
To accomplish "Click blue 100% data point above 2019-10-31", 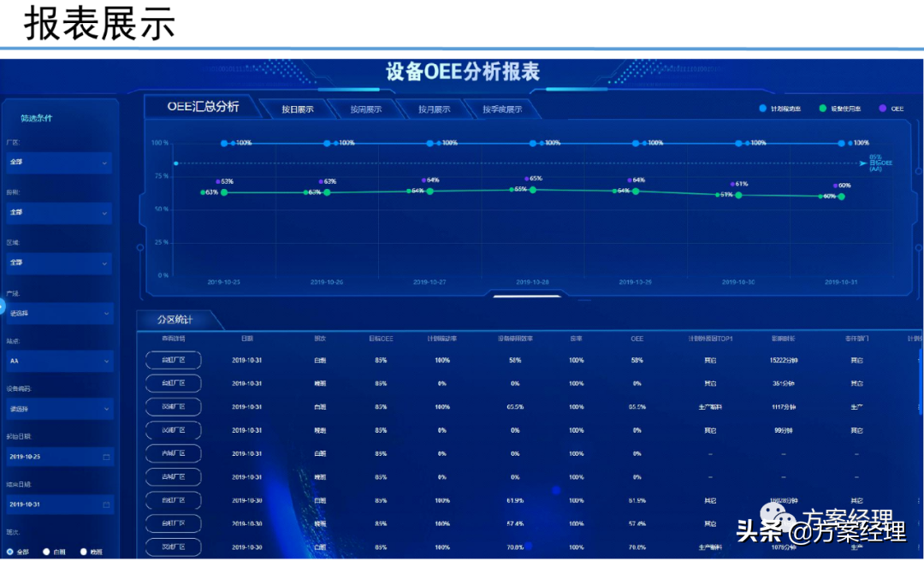I will 841,143.
